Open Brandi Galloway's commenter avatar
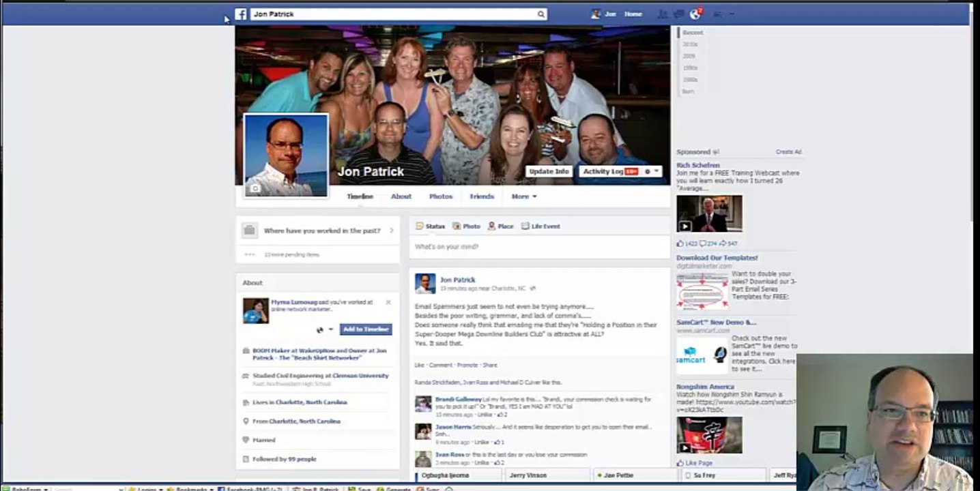The image size is (980, 491). tap(423, 404)
